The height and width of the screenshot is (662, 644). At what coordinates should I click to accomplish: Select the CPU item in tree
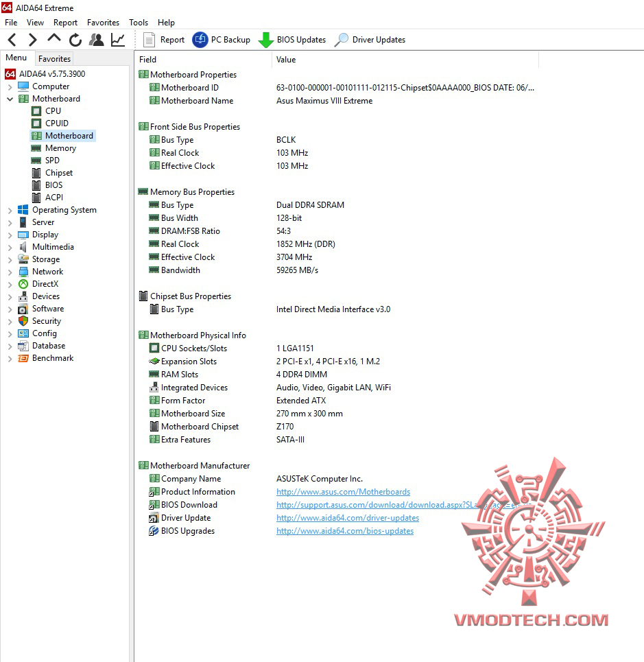(53, 111)
